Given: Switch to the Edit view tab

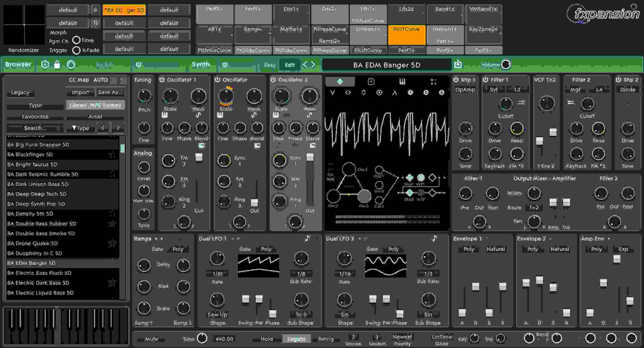Looking at the screenshot, I should click(290, 65).
